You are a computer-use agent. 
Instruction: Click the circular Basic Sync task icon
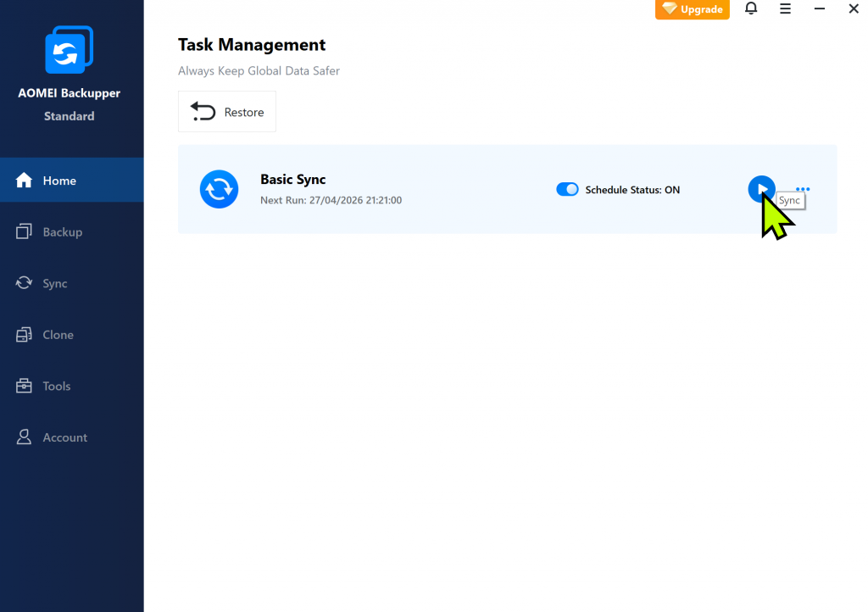coord(219,189)
